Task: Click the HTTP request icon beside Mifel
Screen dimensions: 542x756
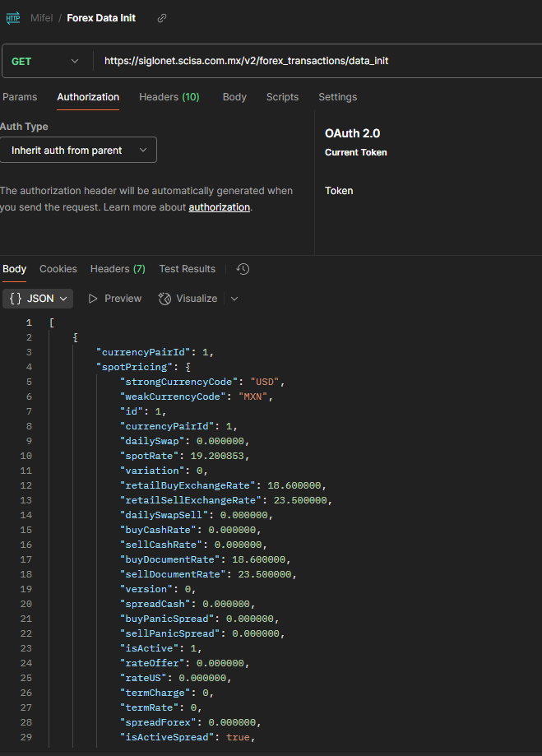Action: (12, 17)
